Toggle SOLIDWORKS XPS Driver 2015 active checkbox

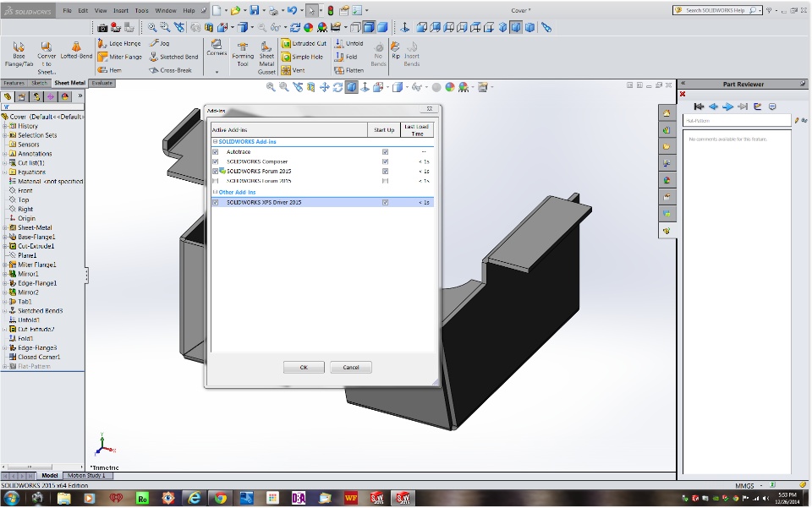(x=216, y=203)
